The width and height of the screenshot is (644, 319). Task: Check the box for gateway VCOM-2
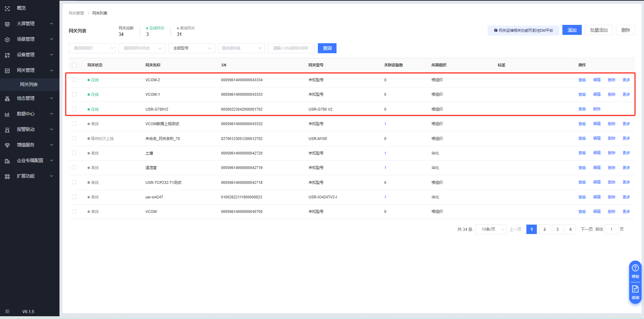click(74, 80)
